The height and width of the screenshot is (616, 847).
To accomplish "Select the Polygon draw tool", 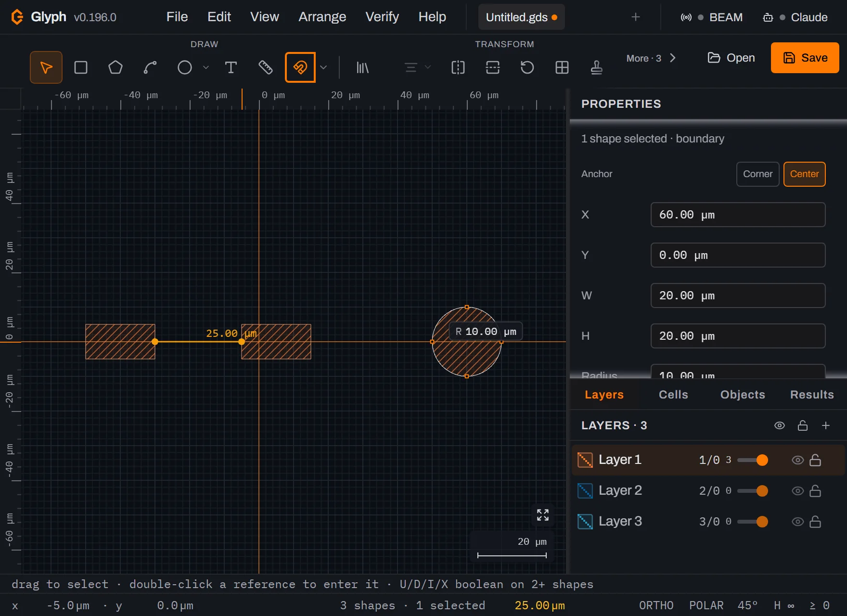I will pyautogui.click(x=115, y=67).
